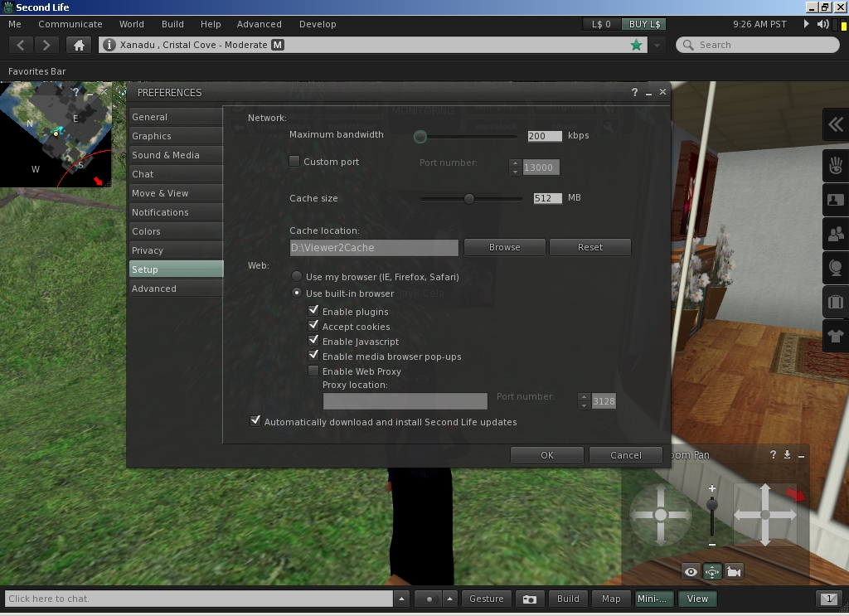Select Use my browser radio option
849x616 pixels.
click(297, 276)
